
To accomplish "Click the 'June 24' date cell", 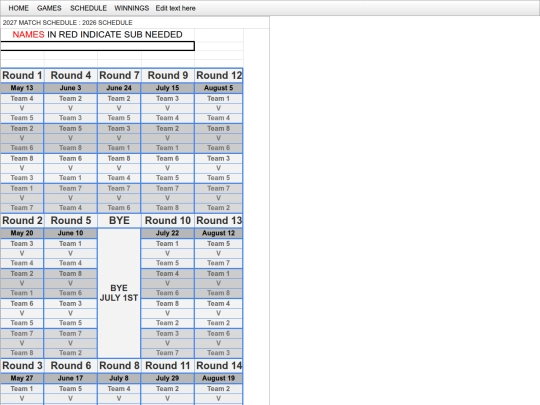I will 119,88.
